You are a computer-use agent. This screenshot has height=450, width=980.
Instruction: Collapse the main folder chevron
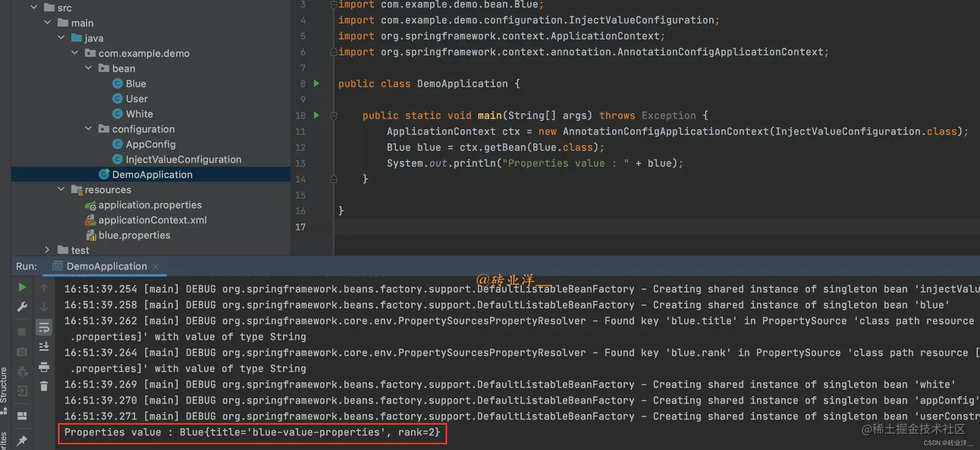click(x=47, y=23)
